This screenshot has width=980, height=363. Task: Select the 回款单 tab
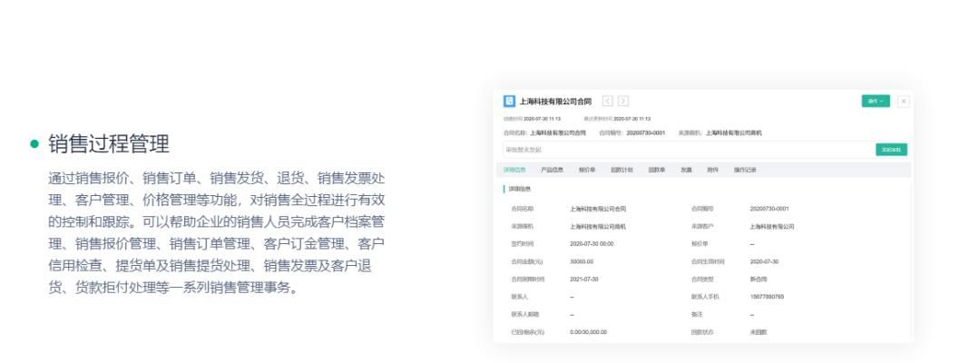[657, 170]
